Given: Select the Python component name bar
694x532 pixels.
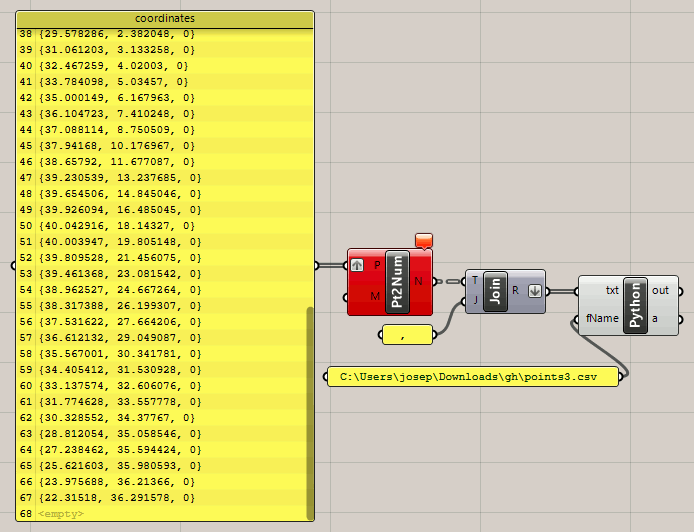Looking at the screenshot, I should point(635,305).
